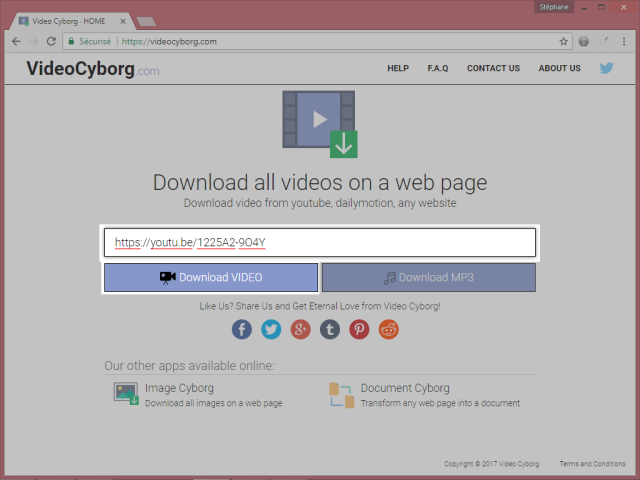Click green secure padlock icon

(x=71, y=41)
